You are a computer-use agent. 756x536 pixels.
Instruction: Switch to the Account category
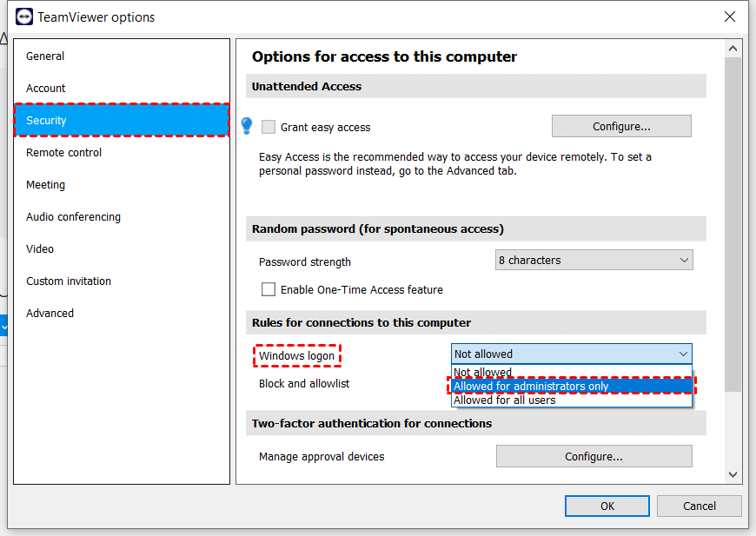pyautogui.click(x=46, y=89)
